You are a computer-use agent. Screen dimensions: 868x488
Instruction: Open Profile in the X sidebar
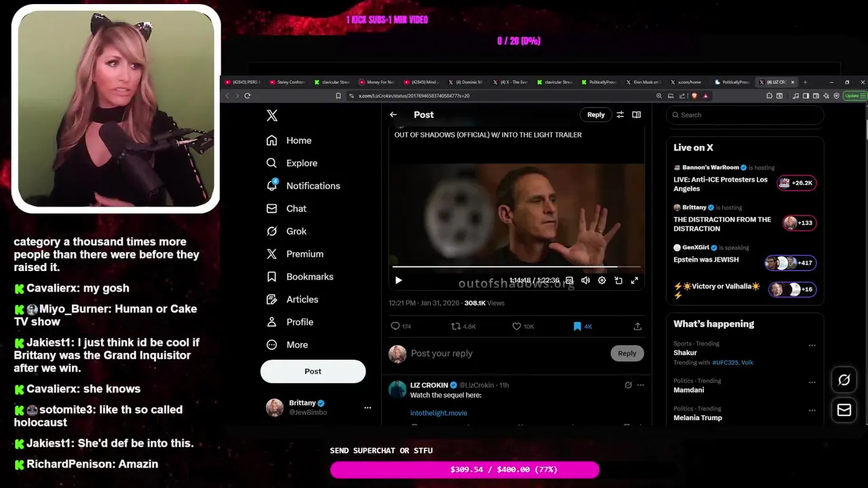tap(290, 322)
